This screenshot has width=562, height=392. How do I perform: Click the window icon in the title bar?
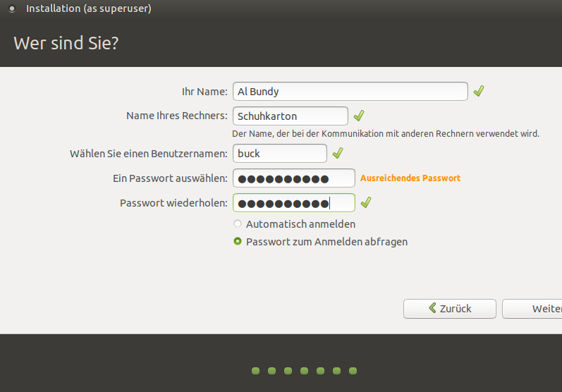(11, 9)
